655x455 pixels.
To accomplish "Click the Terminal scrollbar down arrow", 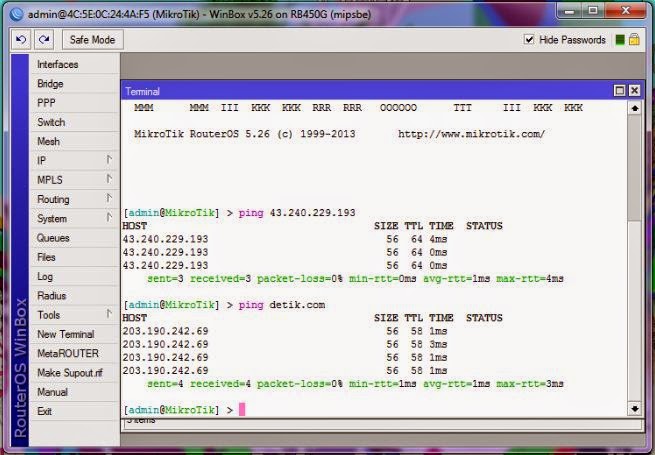I will tap(635, 408).
